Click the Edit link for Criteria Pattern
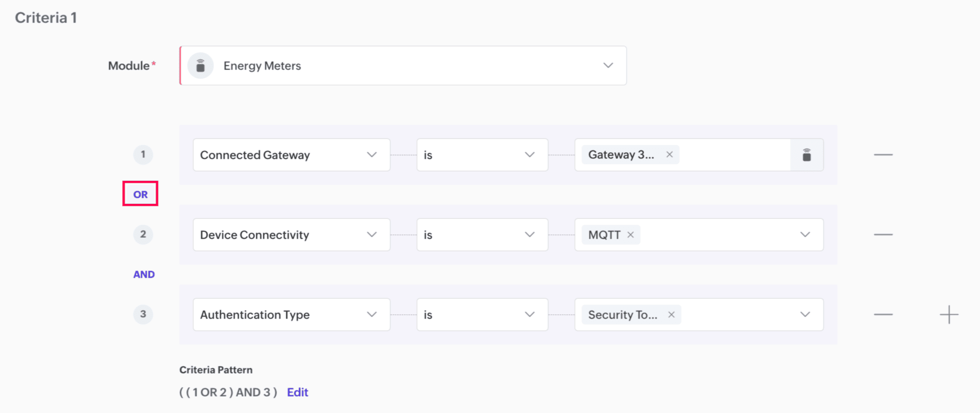Screen dimensions: 980x413 pyautogui.click(x=298, y=392)
